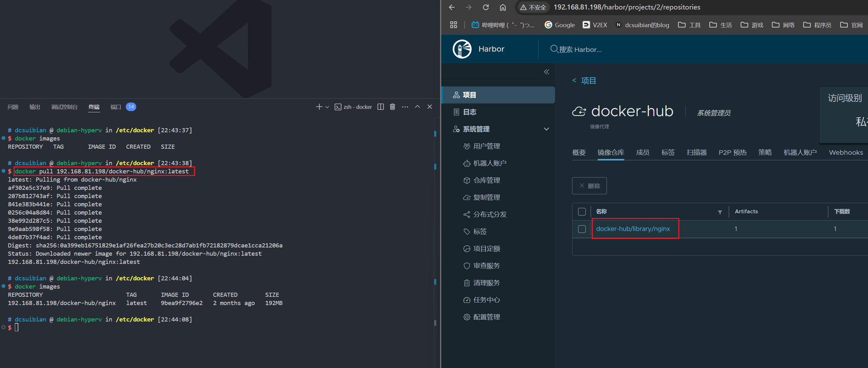Switch to VS Code 问题 panel tab
The image size is (868, 368).
tap(13, 107)
